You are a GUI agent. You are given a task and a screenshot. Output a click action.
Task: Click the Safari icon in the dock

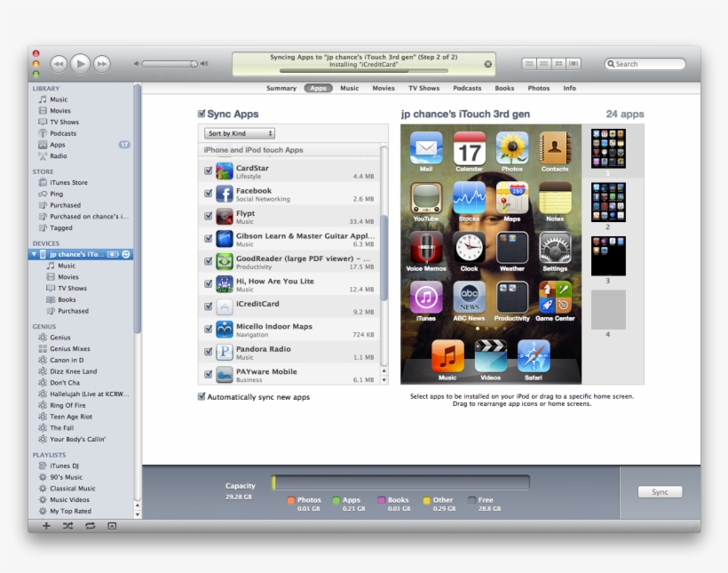point(534,356)
